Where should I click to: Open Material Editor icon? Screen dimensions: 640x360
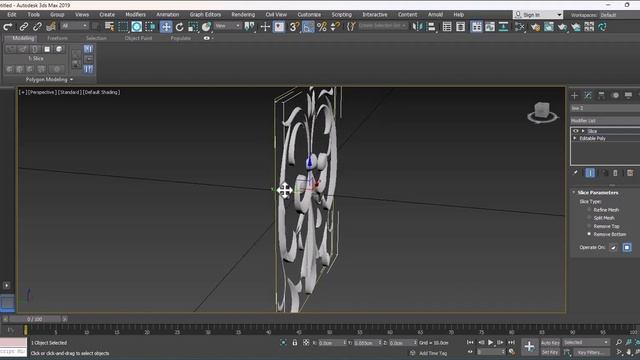click(x=520, y=27)
